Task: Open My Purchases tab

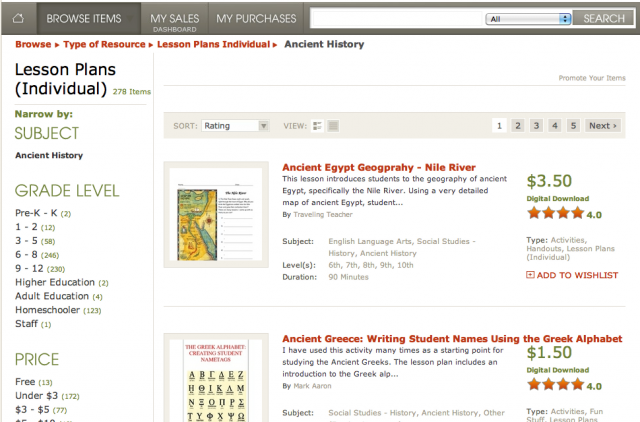Action: click(x=256, y=19)
